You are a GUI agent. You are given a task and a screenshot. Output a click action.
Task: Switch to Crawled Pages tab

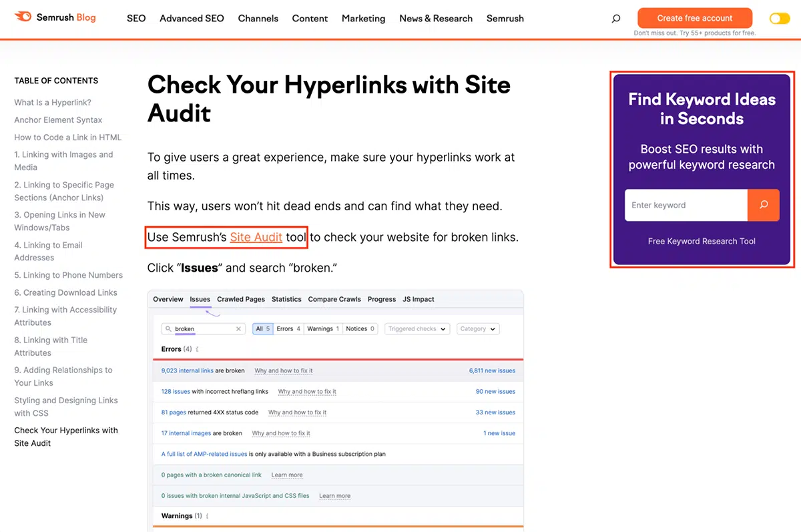(x=241, y=299)
